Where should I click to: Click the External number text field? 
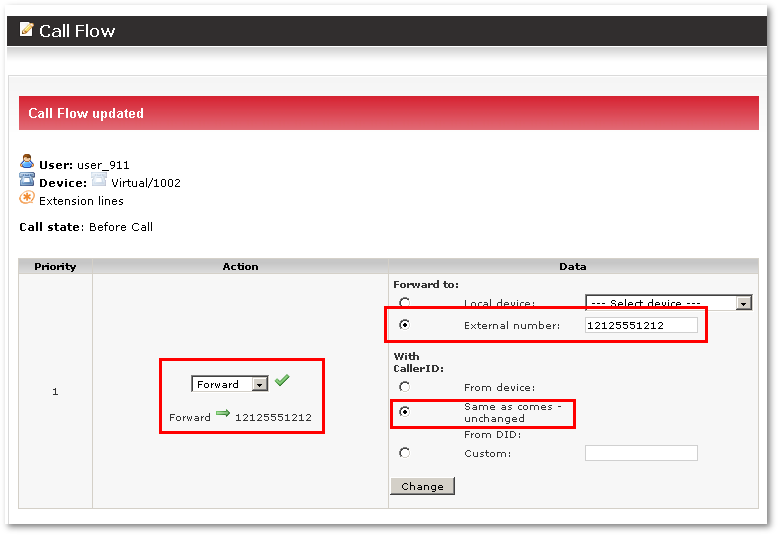(641, 325)
